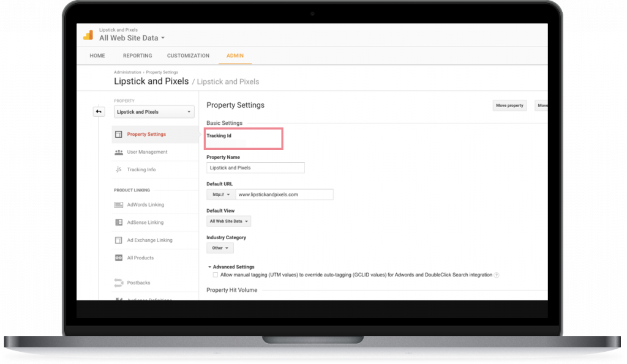The height and width of the screenshot is (364, 627).
Task: Click the Administration breadcrumb link
Action: [x=127, y=72]
